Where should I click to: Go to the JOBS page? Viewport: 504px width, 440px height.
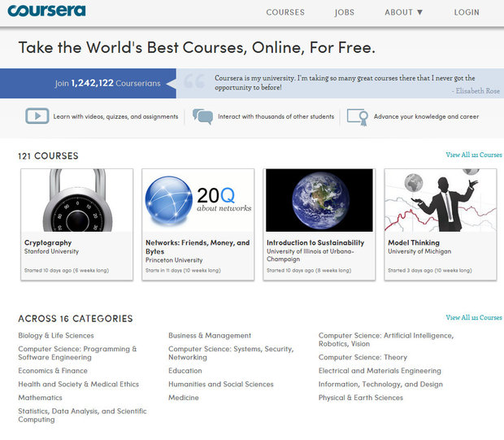pyautogui.click(x=344, y=12)
